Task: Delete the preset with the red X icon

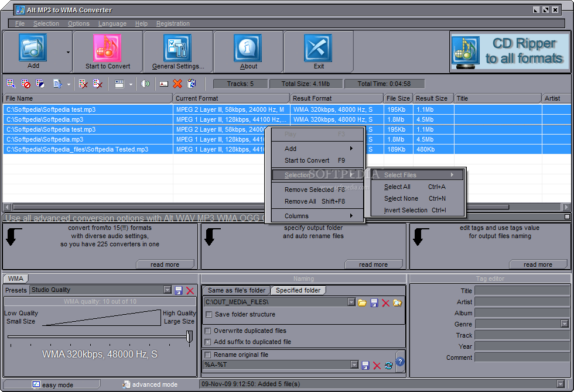Action: (190, 291)
